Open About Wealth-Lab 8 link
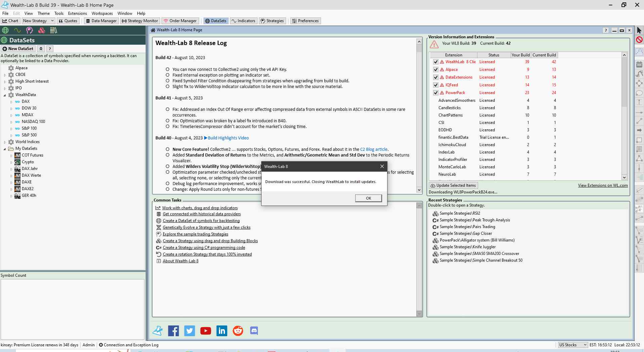The image size is (644, 352). click(x=181, y=261)
